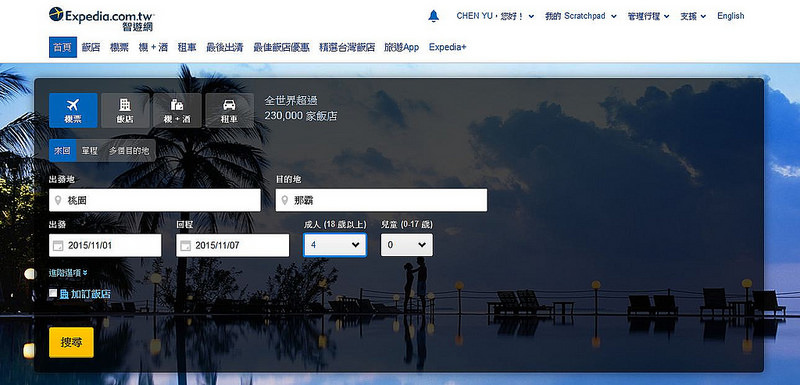
Task: Click the yellow 搜尋 search button
Action: pos(71,342)
